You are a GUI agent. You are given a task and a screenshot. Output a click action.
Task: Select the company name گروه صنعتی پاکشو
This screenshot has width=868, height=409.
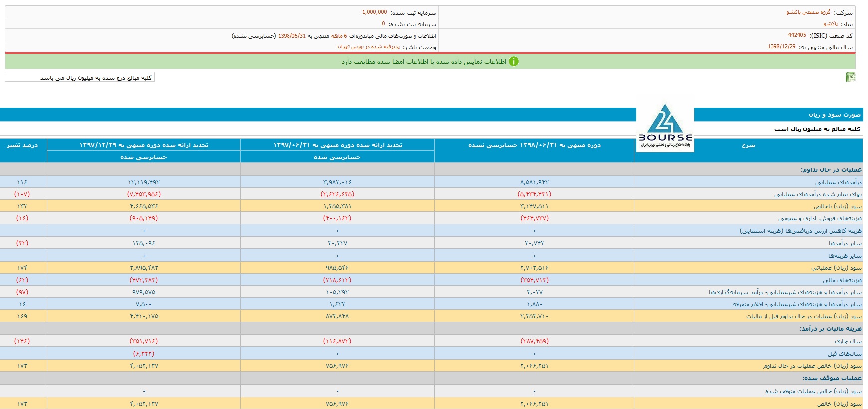click(809, 12)
